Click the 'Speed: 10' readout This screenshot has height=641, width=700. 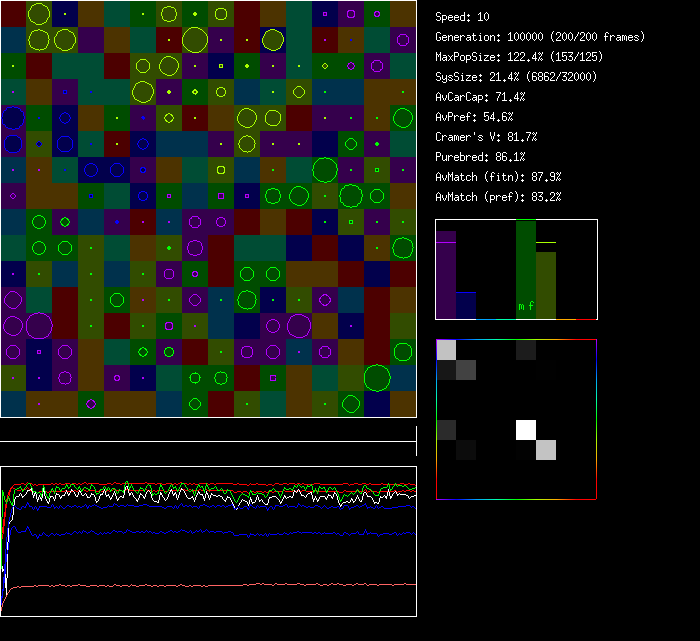pyautogui.click(x=463, y=17)
